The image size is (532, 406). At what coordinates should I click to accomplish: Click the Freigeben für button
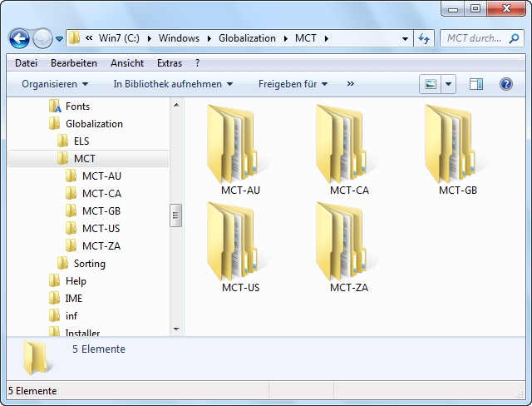point(293,84)
